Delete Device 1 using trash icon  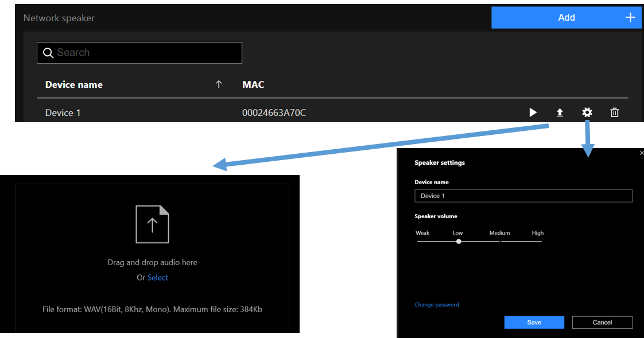click(614, 112)
